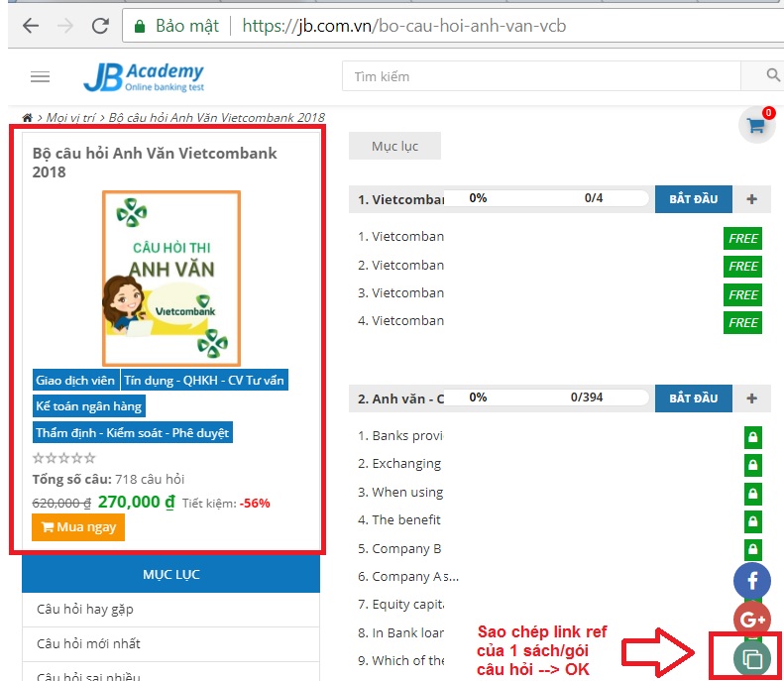Select Câu hỏi sai nhiều menu item

171,672
